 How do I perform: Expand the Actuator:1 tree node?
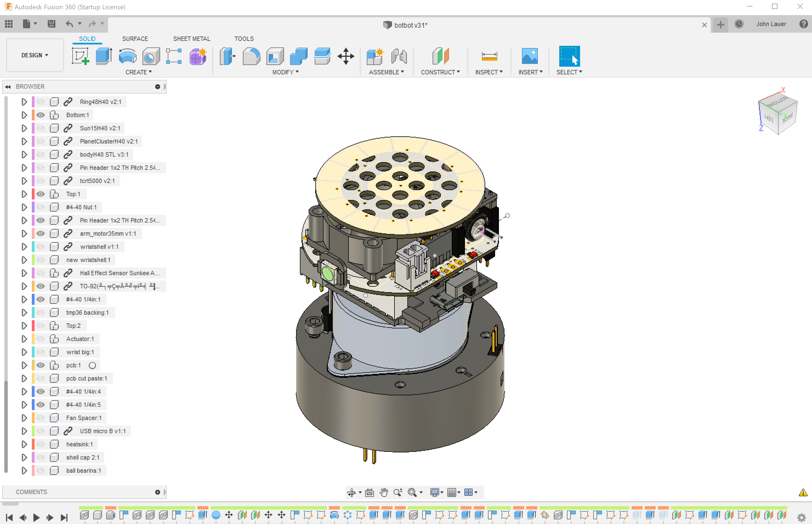click(24, 339)
